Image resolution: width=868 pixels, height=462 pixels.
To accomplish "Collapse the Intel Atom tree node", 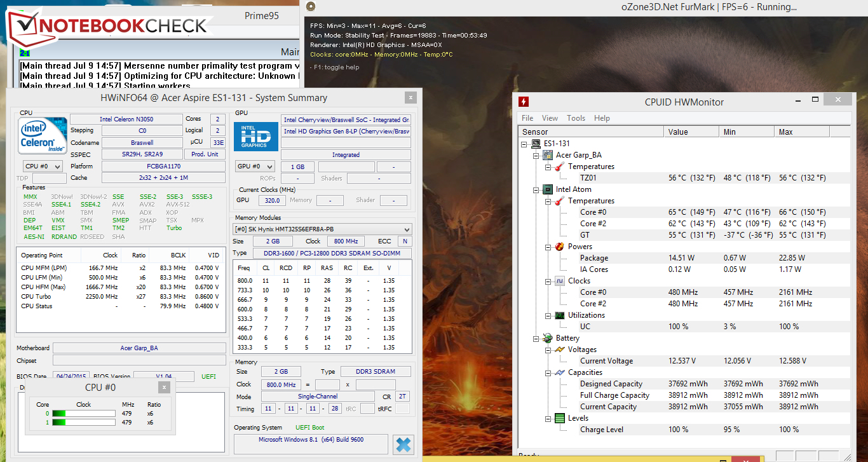I will (536, 189).
